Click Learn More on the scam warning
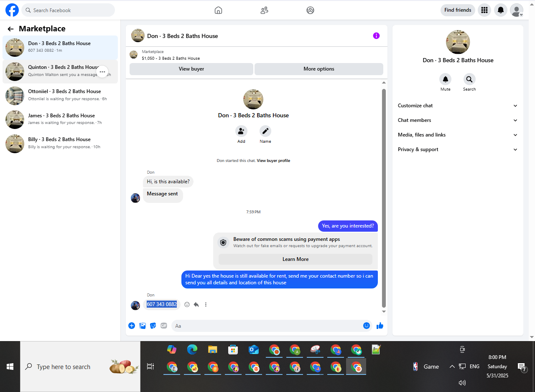535x392 pixels. (x=296, y=259)
